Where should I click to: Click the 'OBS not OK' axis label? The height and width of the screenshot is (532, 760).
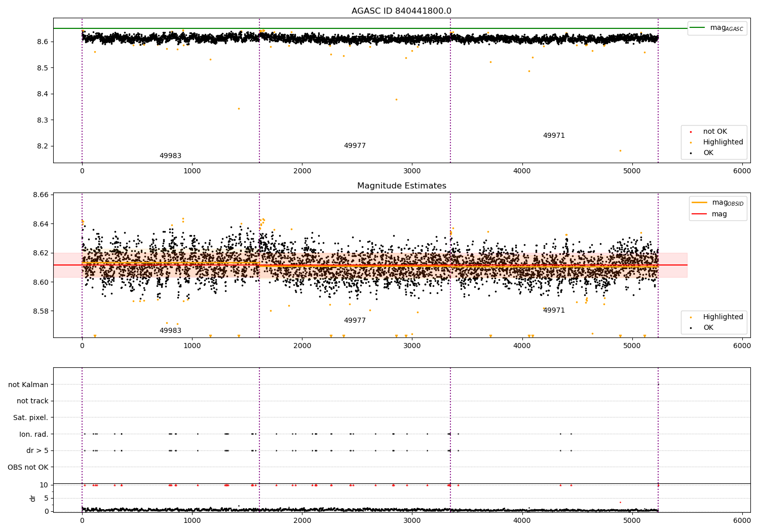28,467
